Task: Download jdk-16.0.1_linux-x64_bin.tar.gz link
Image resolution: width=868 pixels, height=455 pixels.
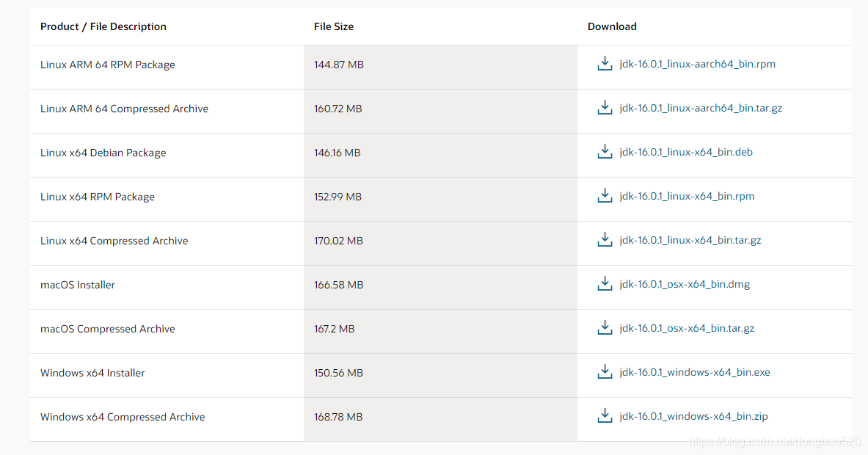Action: (x=690, y=240)
